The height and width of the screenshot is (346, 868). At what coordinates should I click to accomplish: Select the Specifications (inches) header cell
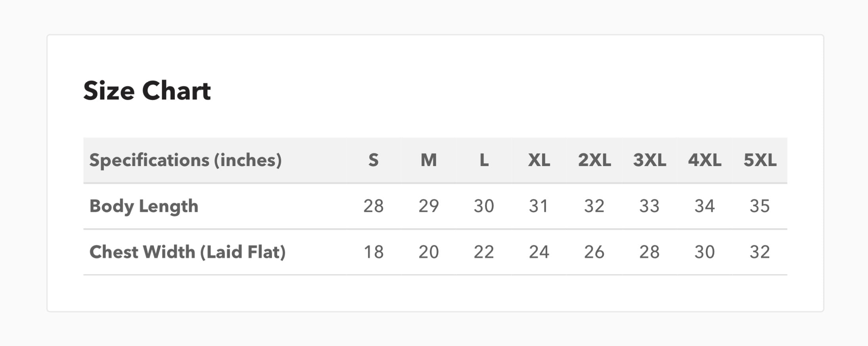click(185, 160)
